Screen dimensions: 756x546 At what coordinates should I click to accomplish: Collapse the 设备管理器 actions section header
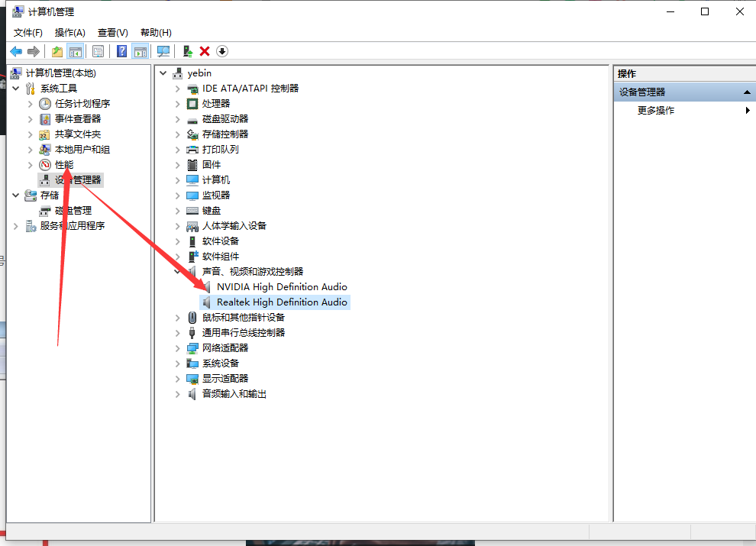tap(747, 92)
